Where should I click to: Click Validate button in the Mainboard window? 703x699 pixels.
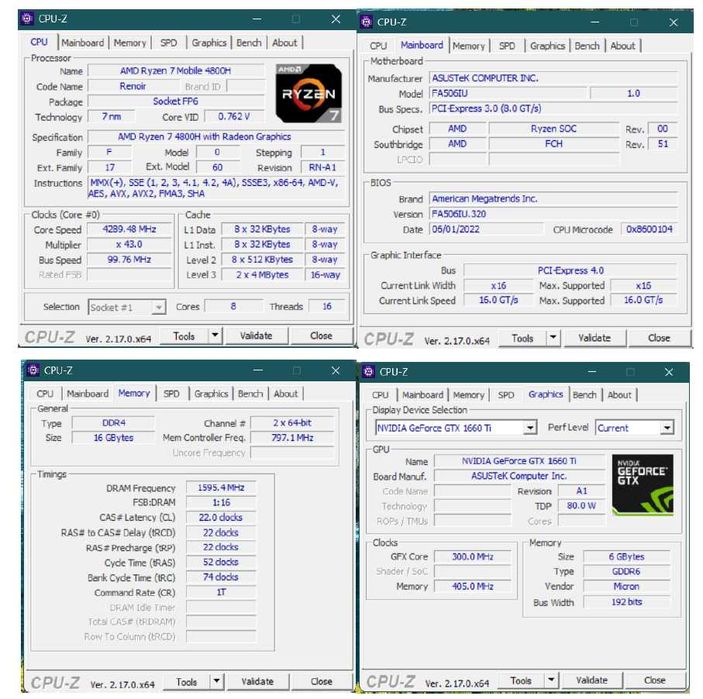coord(594,338)
